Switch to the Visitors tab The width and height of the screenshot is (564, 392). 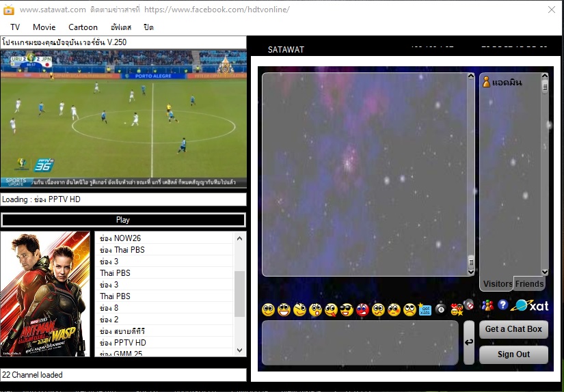pos(498,284)
